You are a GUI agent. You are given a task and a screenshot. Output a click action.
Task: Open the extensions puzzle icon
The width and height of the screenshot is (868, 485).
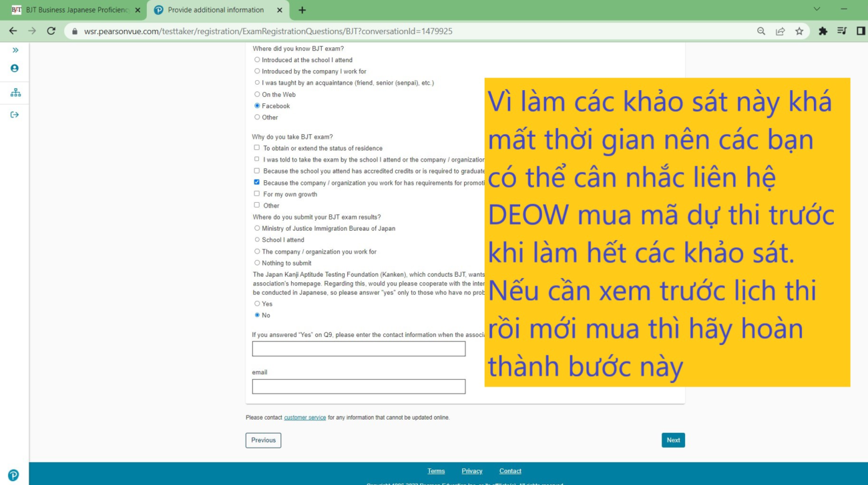[823, 31]
